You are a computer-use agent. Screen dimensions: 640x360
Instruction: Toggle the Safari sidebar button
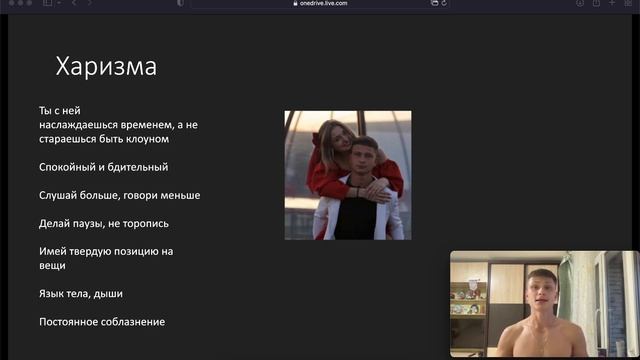point(47,3)
